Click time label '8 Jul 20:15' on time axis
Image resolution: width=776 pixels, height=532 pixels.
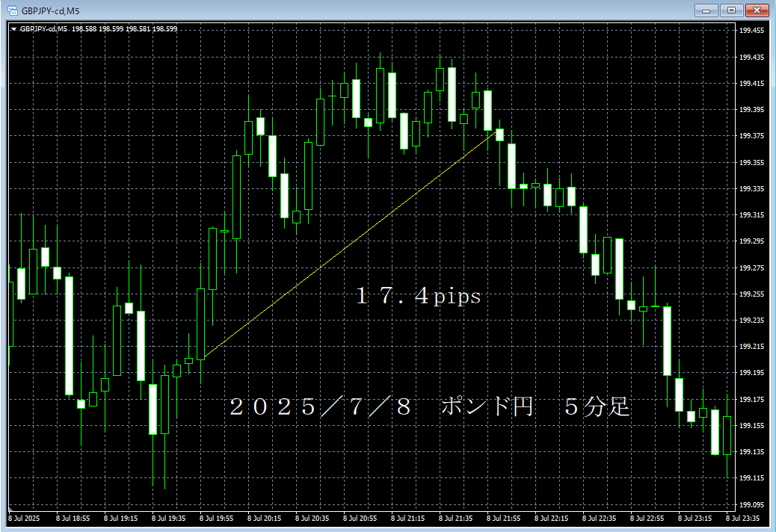tap(265, 519)
